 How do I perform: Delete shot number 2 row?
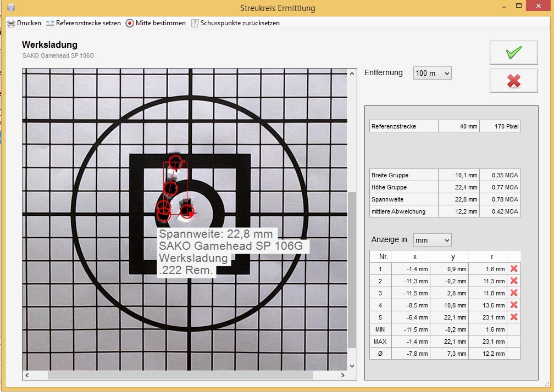point(514,281)
